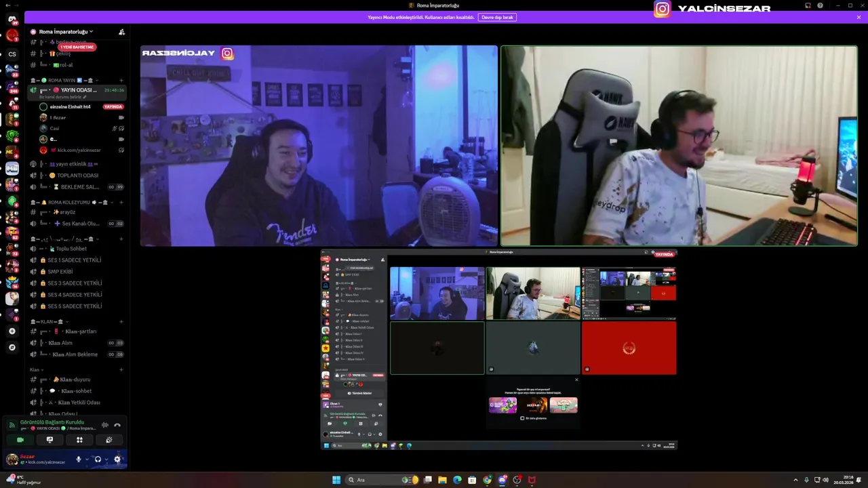
Task: Dismiss the streamer mode banner
Action: (859, 17)
